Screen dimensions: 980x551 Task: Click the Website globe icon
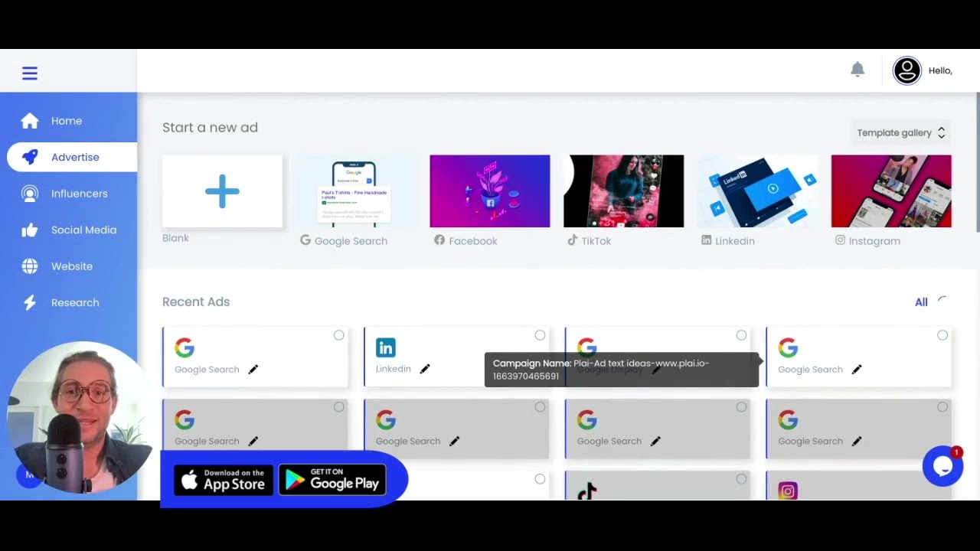[x=30, y=266]
